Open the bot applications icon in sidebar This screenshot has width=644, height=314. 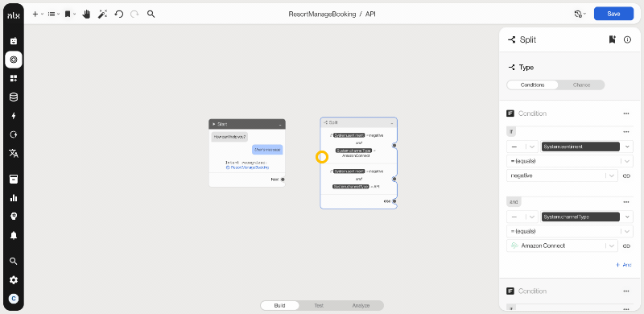(x=14, y=41)
